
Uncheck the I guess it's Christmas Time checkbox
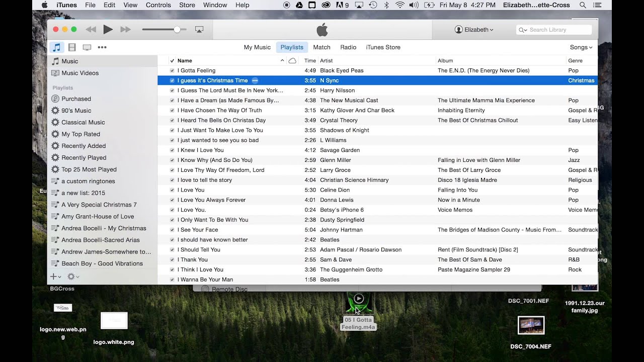coord(172,80)
